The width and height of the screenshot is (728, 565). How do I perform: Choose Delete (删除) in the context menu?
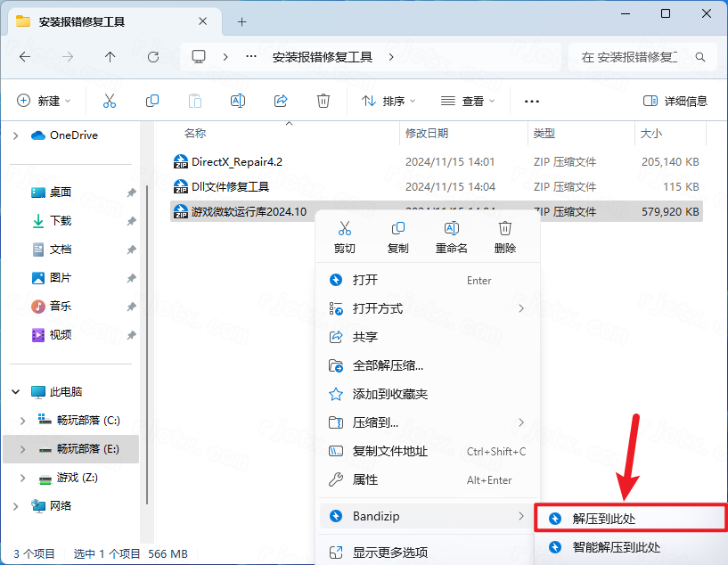(x=505, y=237)
